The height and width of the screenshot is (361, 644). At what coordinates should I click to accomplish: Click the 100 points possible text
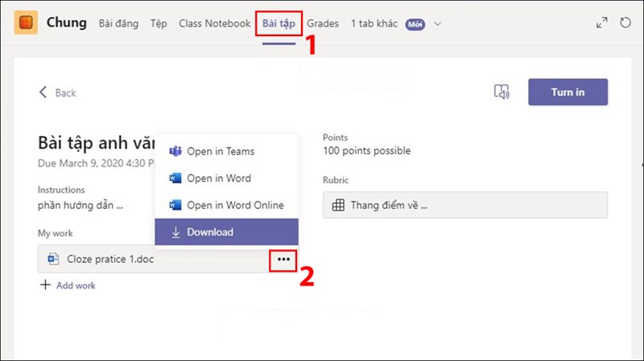366,150
